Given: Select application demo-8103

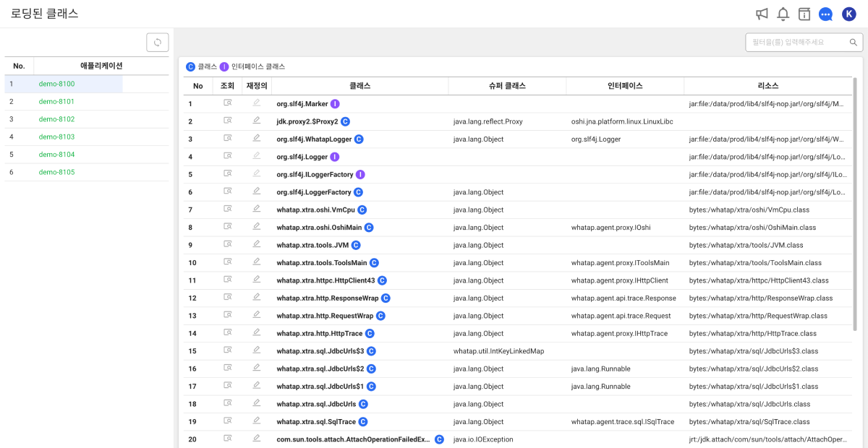Looking at the screenshot, I should [x=56, y=137].
